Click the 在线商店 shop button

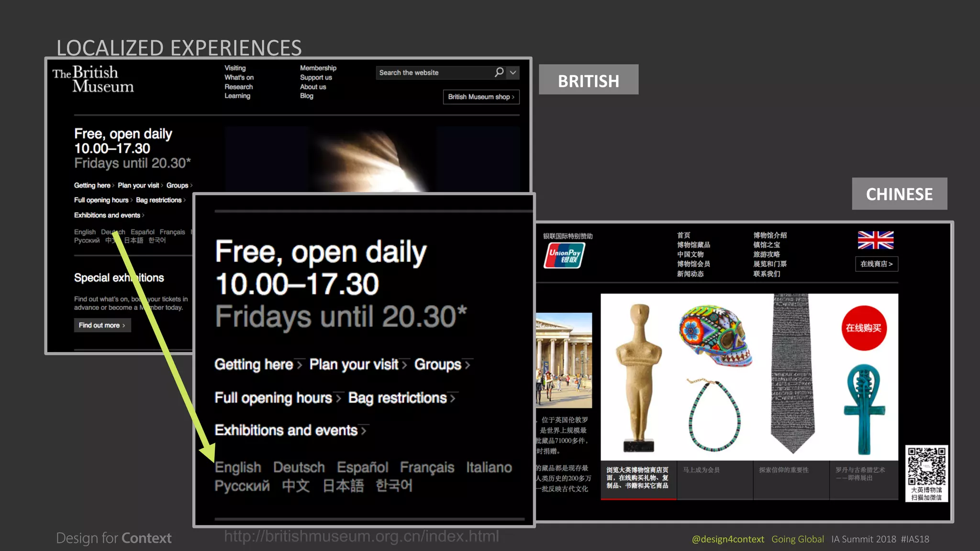coord(876,264)
